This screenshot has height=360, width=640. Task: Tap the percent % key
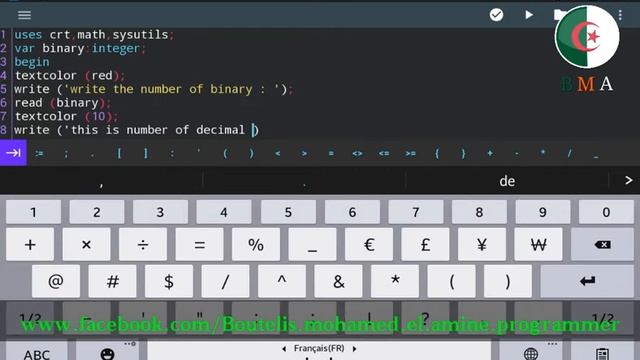[256, 244]
